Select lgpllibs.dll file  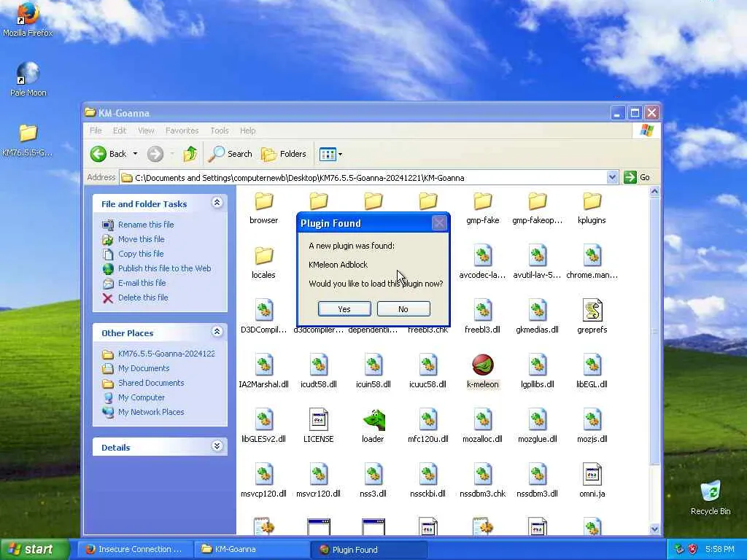pos(538,370)
